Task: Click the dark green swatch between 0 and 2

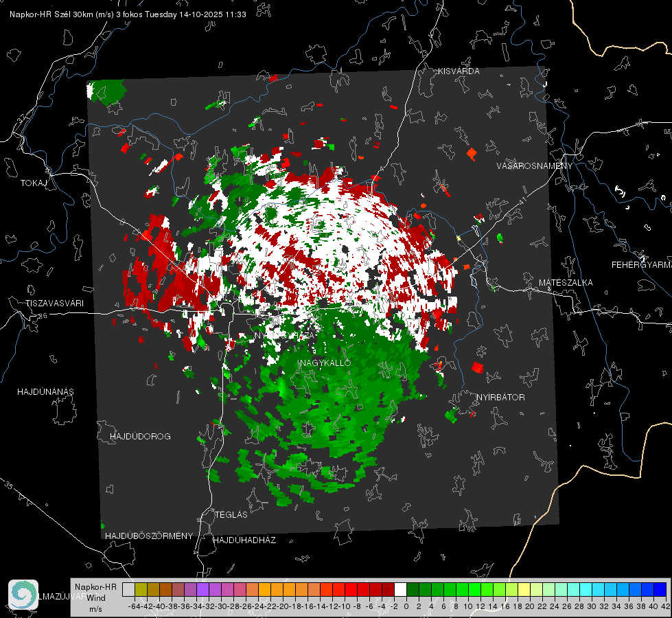Action: pos(413,589)
